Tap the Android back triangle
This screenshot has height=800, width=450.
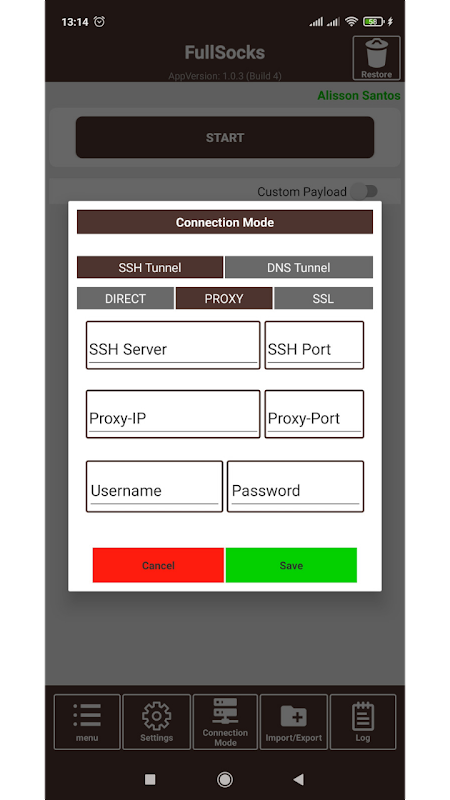pos(298,779)
